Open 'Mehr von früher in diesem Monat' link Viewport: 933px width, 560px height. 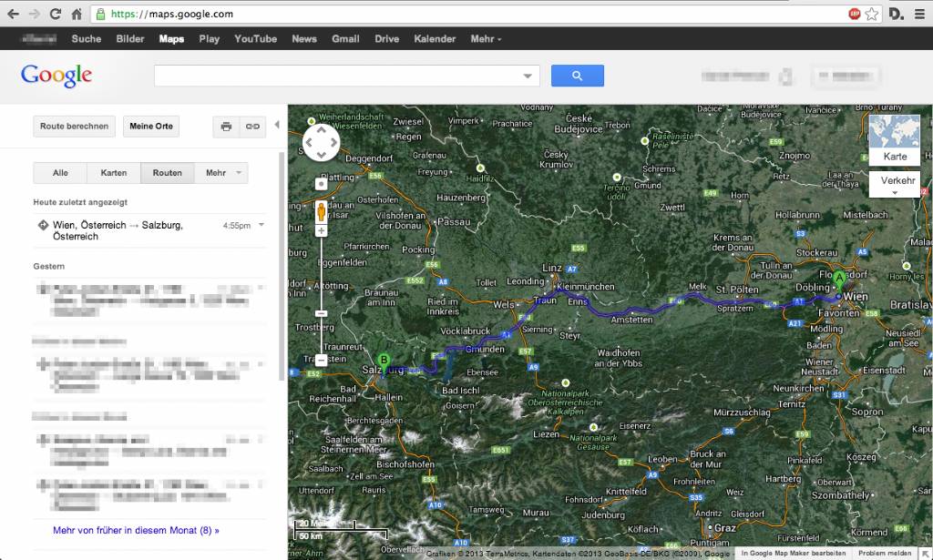pos(136,530)
